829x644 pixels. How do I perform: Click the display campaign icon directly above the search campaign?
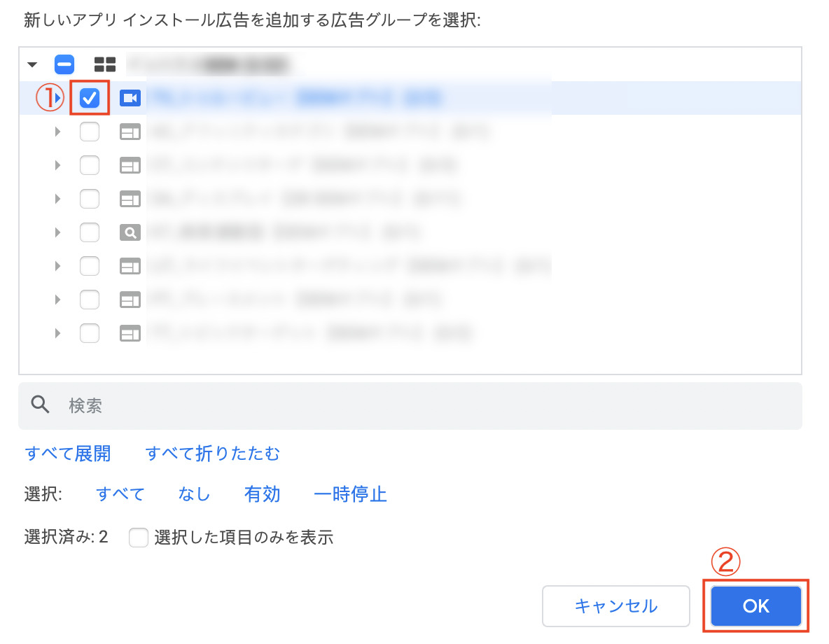[130, 199]
